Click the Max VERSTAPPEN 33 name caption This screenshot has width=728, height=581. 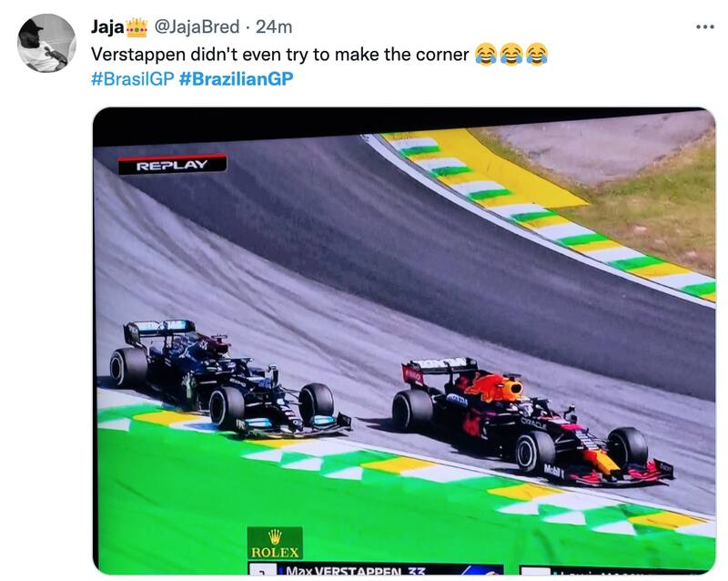[355, 570]
